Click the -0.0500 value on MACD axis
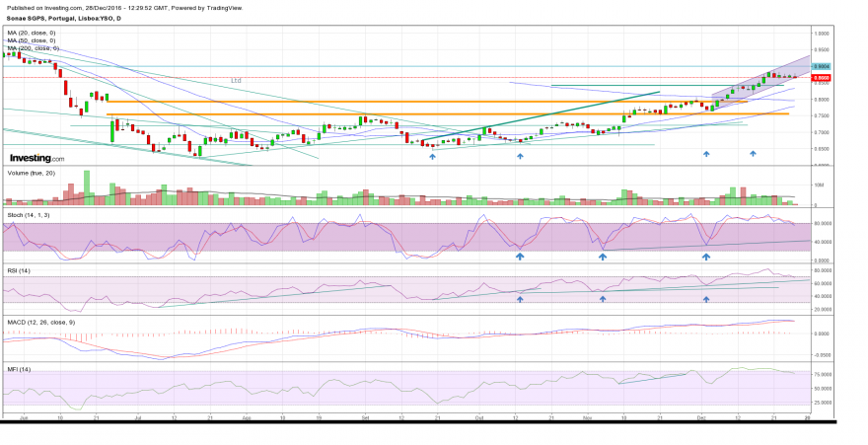This screenshot has width=868, height=445. pos(822,356)
